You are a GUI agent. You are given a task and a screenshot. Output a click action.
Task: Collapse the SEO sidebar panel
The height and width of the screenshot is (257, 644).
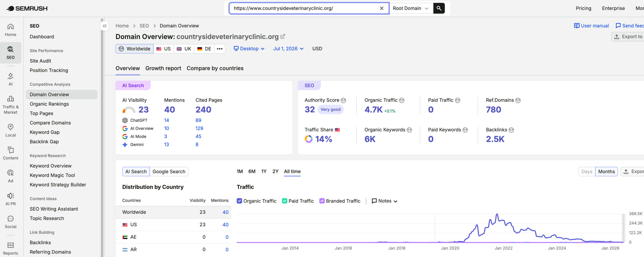tap(105, 26)
